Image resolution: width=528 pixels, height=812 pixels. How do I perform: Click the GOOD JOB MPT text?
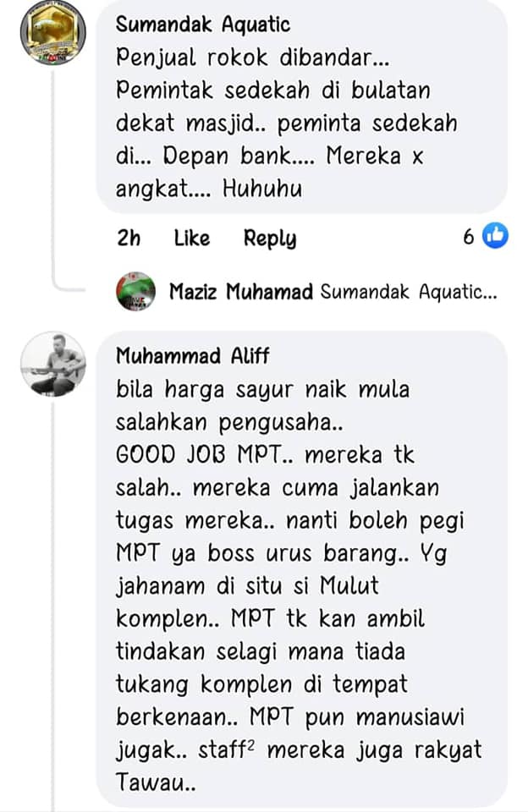coord(198,455)
